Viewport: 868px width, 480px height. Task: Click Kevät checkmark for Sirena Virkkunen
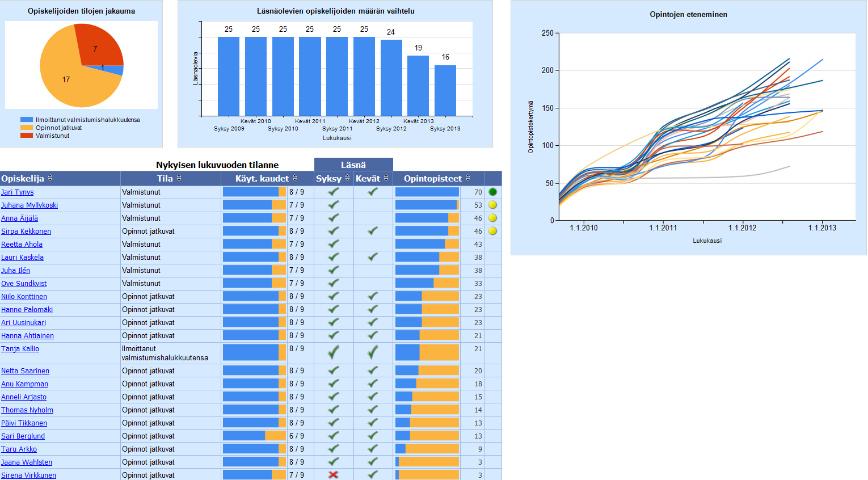pyautogui.click(x=373, y=475)
